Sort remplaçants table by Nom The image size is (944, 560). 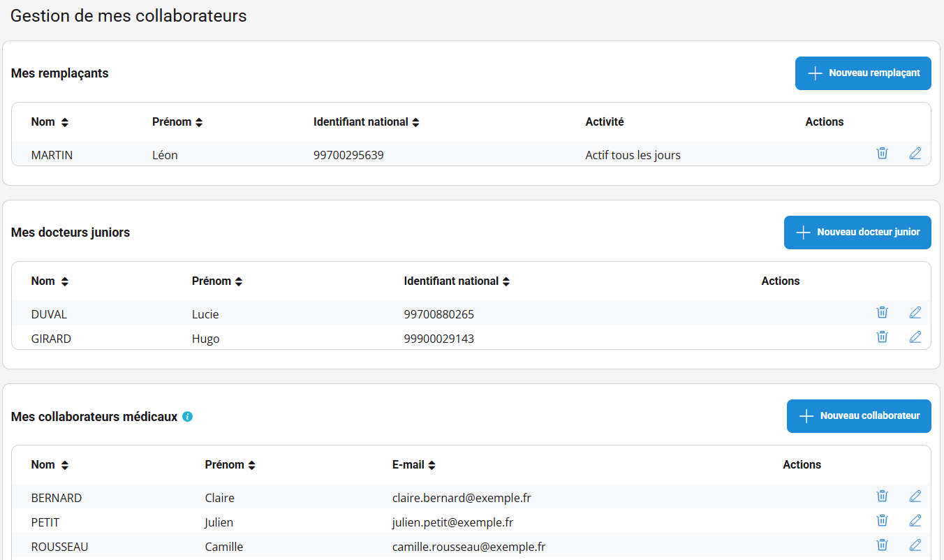click(x=65, y=122)
